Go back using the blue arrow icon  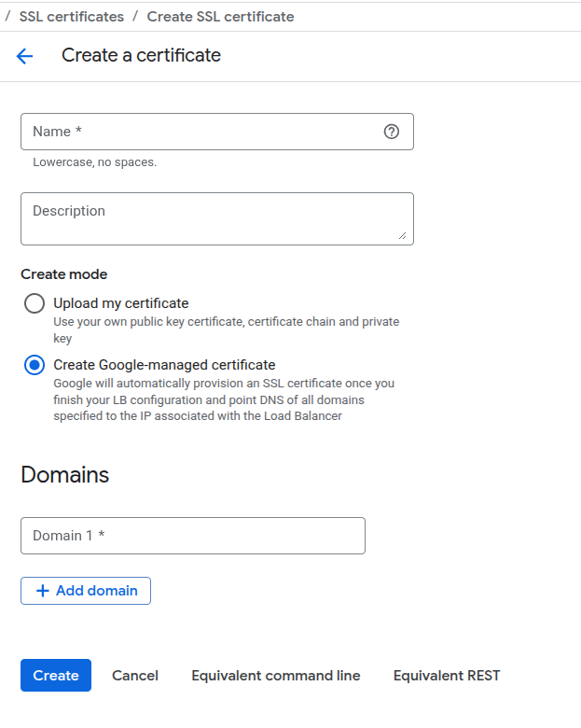[24, 56]
